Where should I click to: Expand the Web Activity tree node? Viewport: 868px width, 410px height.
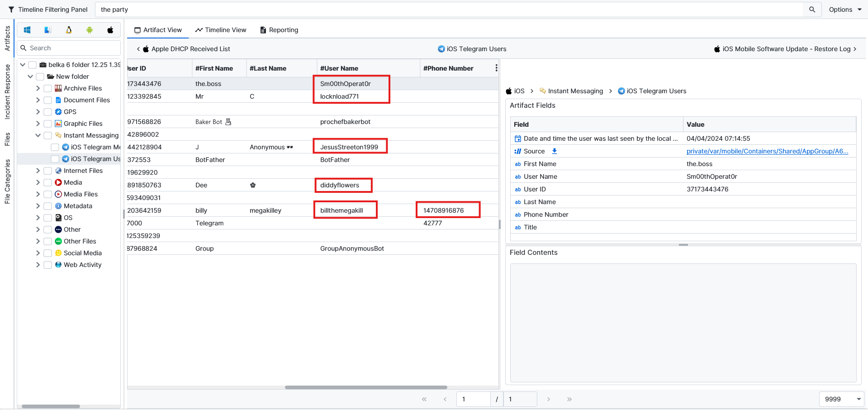click(x=38, y=265)
